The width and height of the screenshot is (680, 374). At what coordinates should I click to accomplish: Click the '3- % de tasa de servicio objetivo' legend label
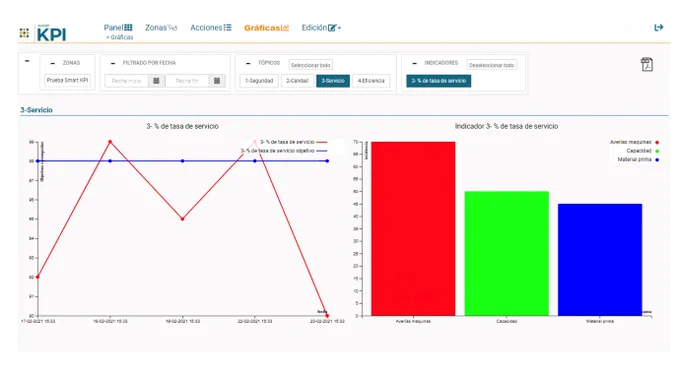[278, 151]
